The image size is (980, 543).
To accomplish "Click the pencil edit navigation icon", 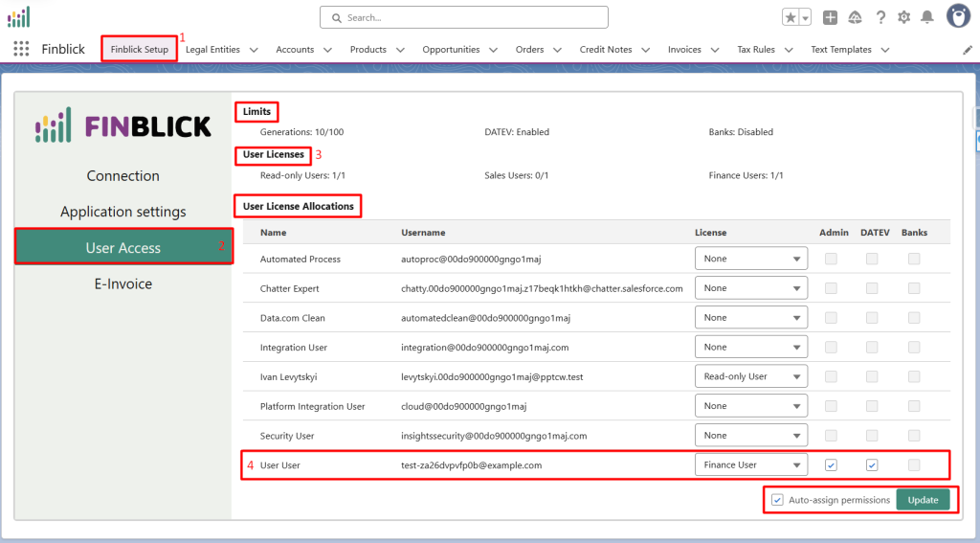I will [x=967, y=50].
